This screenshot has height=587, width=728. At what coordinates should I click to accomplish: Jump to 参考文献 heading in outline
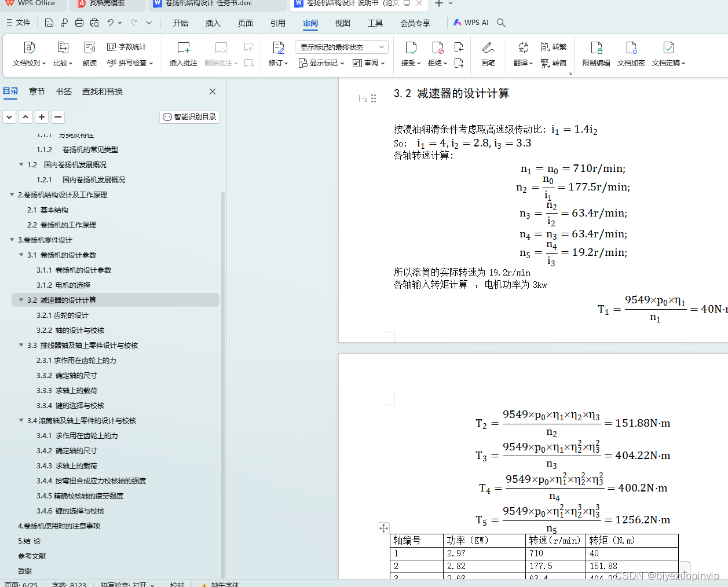point(32,556)
